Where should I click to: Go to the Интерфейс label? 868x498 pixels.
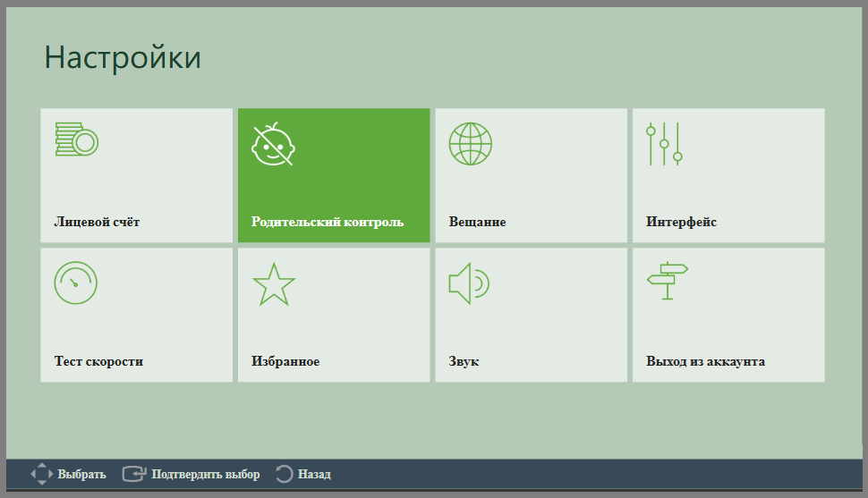click(681, 222)
